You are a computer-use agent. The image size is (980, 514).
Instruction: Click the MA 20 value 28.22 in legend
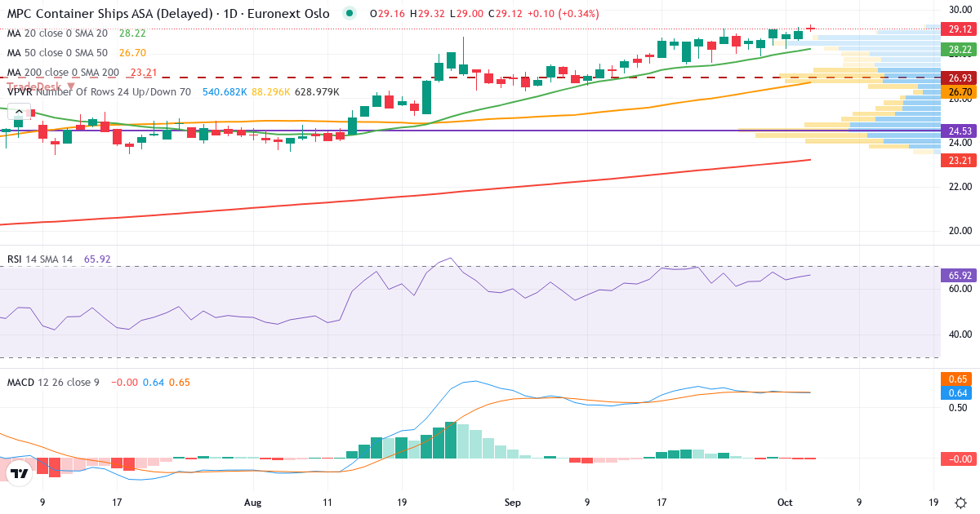(x=132, y=33)
